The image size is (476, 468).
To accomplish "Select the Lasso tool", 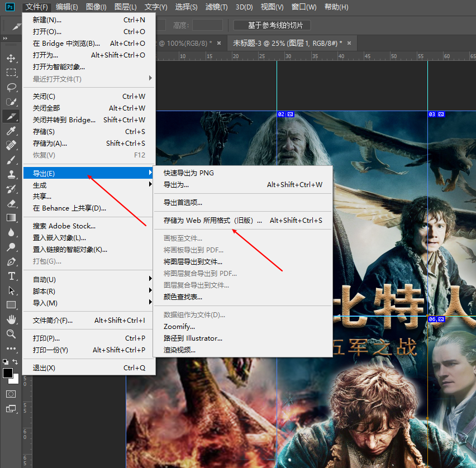I will (11, 87).
